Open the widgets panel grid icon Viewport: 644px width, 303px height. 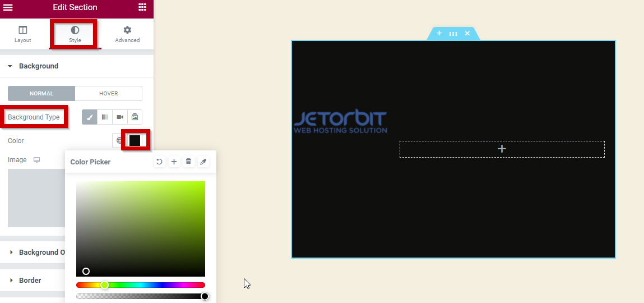point(142,7)
